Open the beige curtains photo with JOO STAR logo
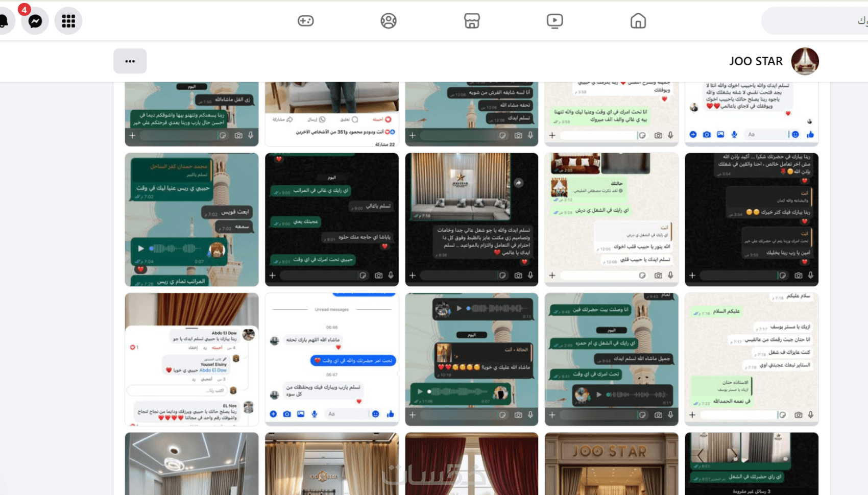The image size is (868, 495). (332, 464)
